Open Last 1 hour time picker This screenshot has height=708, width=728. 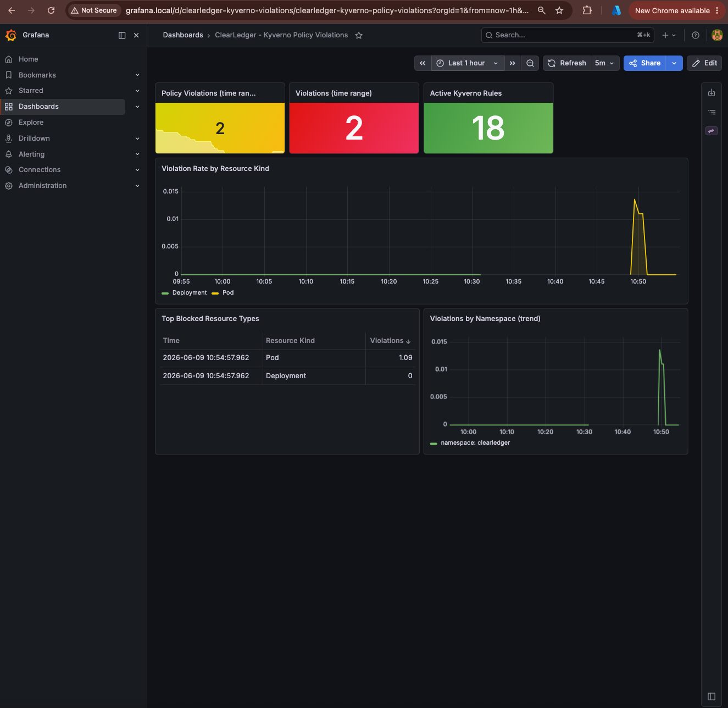point(467,63)
